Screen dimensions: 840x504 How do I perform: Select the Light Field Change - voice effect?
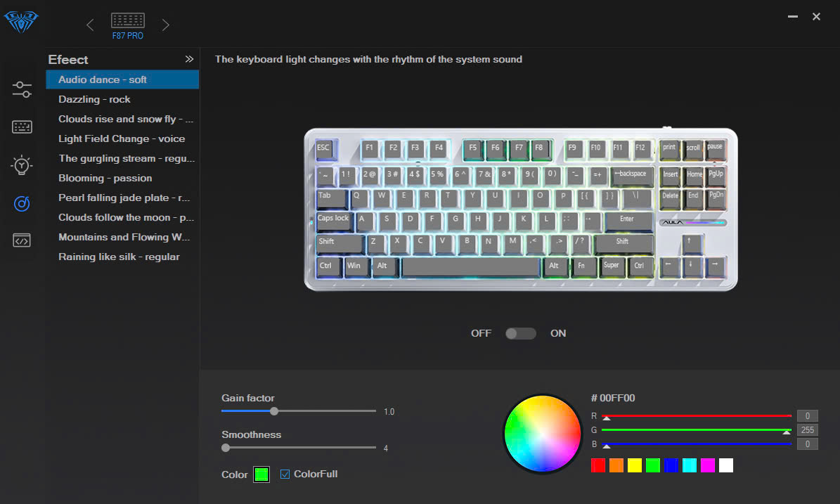coord(122,138)
